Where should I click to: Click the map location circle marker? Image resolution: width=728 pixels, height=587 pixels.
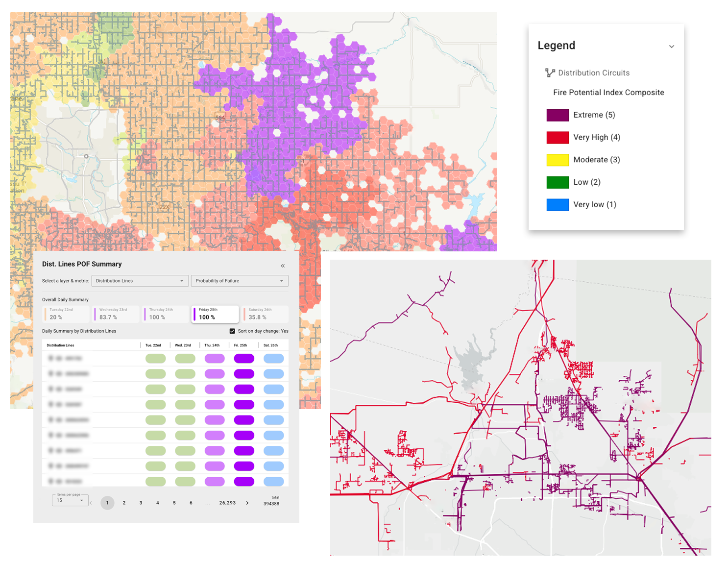click(x=86, y=156)
